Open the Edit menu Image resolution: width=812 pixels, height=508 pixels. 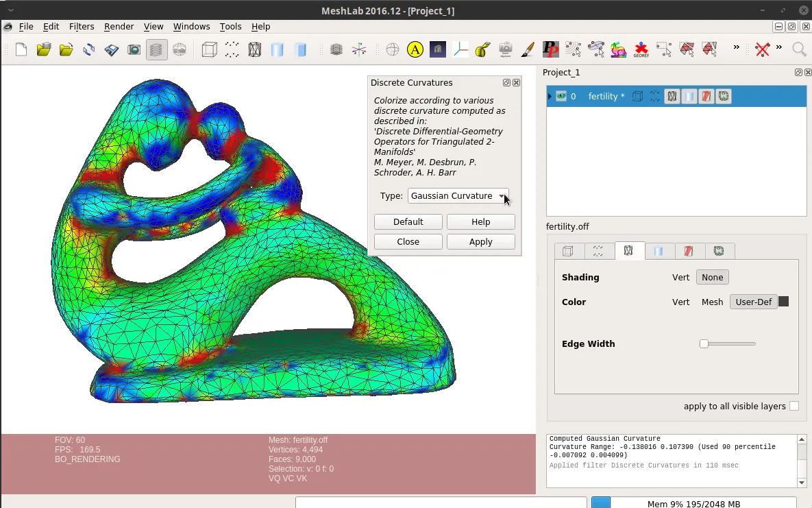(51, 27)
